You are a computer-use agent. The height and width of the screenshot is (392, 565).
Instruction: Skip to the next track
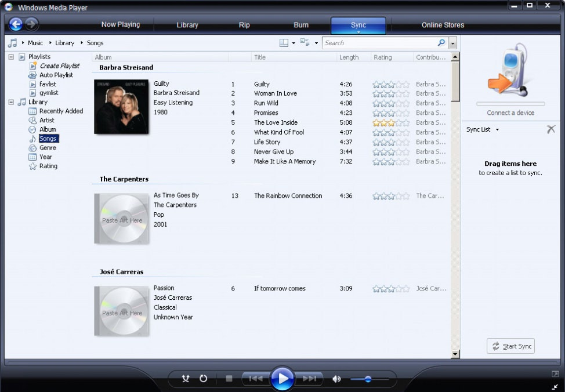click(310, 378)
